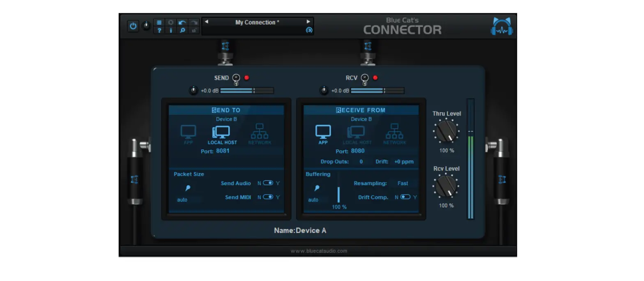Click 'Device B' under Send To
644x281 pixels.
pyautogui.click(x=227, y=119)
